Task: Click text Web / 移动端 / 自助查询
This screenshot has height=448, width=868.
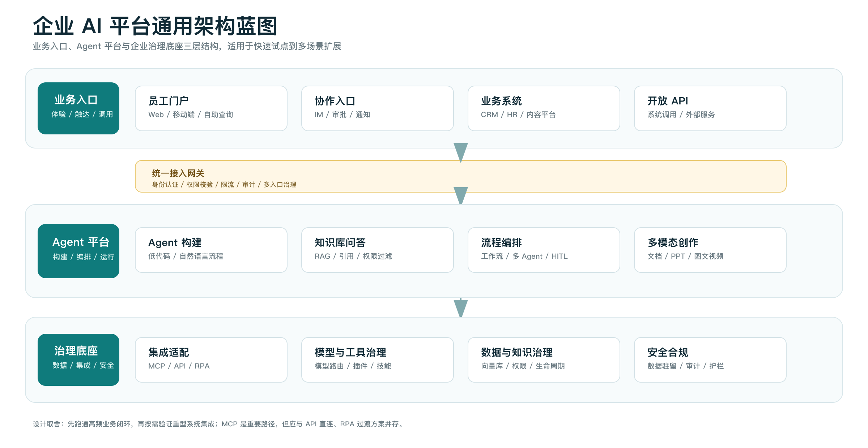Action: [x=191, y=115]
